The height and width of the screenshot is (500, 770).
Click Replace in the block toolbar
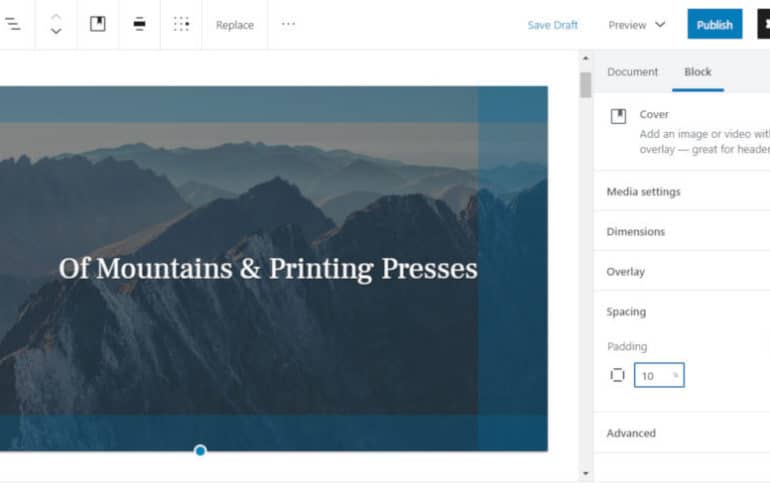(235, 25)
